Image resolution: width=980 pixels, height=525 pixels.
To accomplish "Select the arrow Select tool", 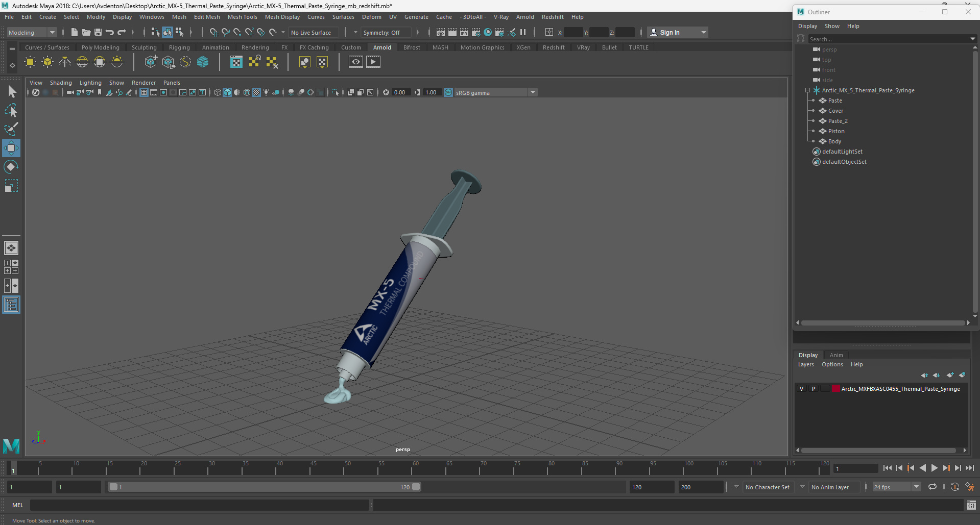I will 11,92.
